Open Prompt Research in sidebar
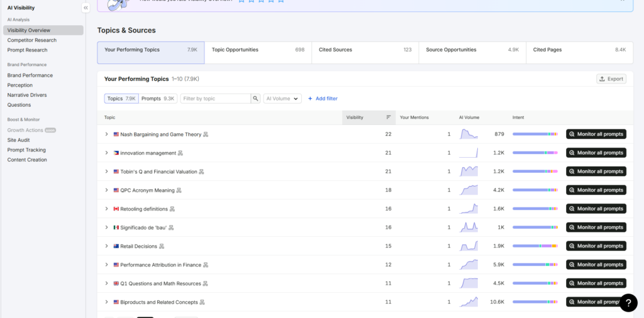This screenshot has height=318, width=644. point(27,50)
